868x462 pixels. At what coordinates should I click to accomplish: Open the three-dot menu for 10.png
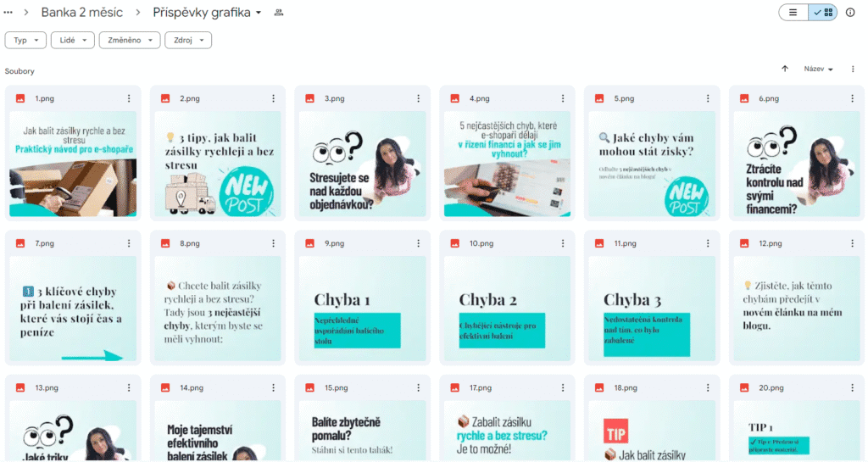pos(563,243)
